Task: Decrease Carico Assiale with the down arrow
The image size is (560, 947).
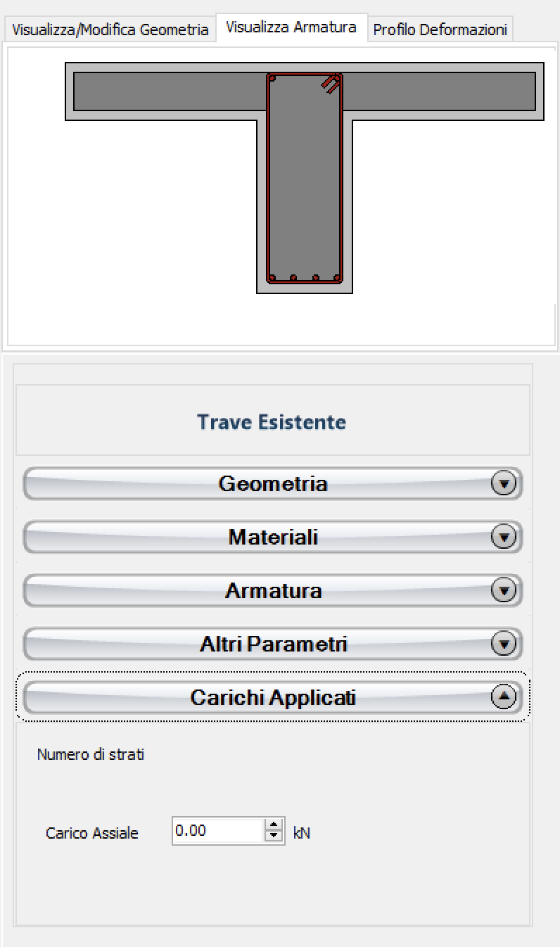Action: (274, 837)
